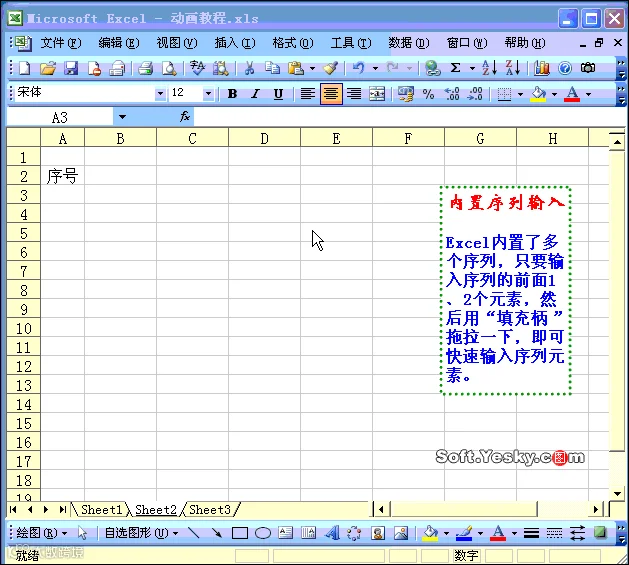Open the Undo history dropdown
This screenshot has width=629, height=565.
click(375, 69)
